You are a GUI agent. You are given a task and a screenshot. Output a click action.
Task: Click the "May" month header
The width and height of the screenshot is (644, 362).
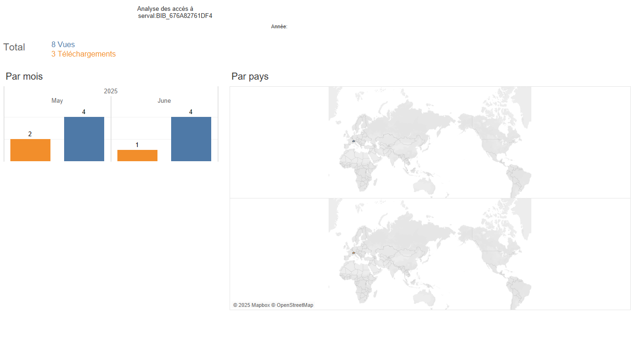pyautogui.click(x=57, y=101)
